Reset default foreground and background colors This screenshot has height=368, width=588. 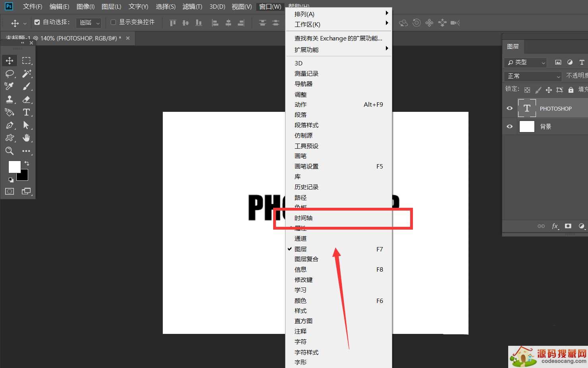pyautogui.click(x=11, y=180)
